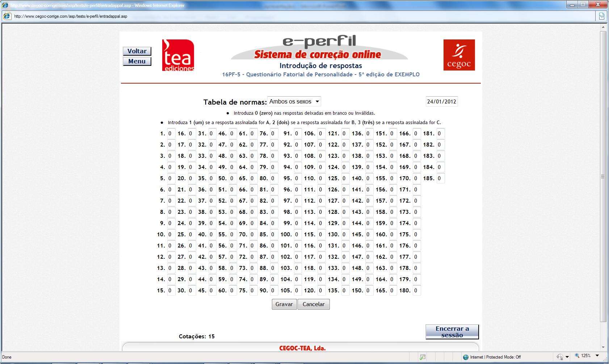The height and width of the screenshot is (364, 609).
Task: Click the answer field for item 8
Action: point(171,212)
